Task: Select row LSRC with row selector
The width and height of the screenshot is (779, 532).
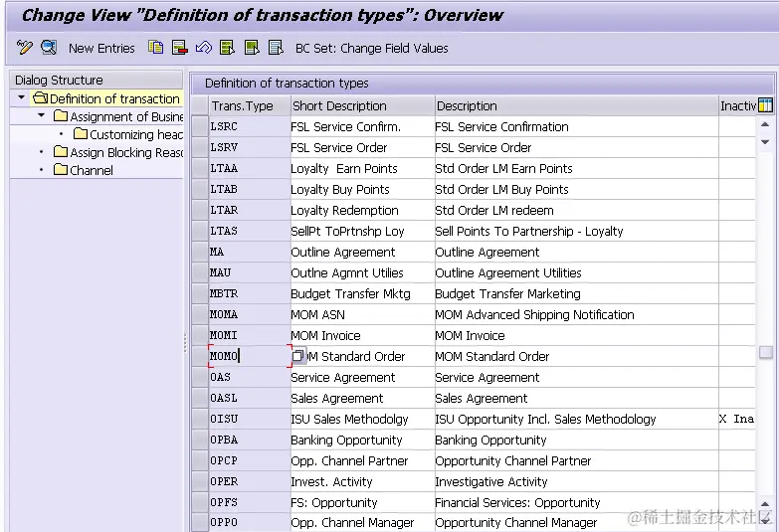Action: (x=200, y=126)
